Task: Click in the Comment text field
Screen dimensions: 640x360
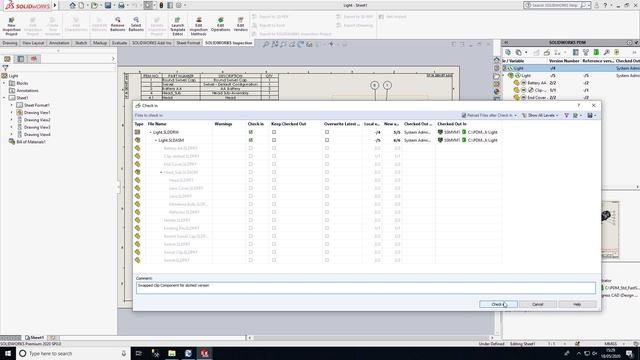Action: [x=366, y=288]
